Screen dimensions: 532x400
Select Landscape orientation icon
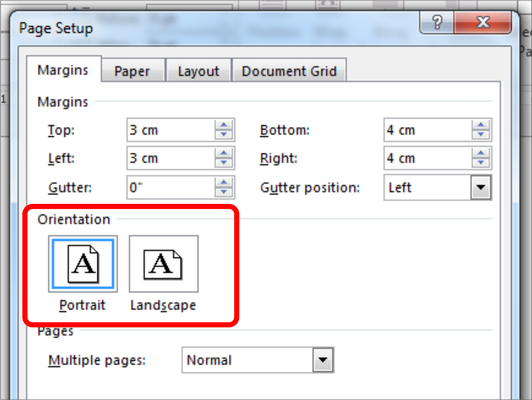tap(163, 264)
